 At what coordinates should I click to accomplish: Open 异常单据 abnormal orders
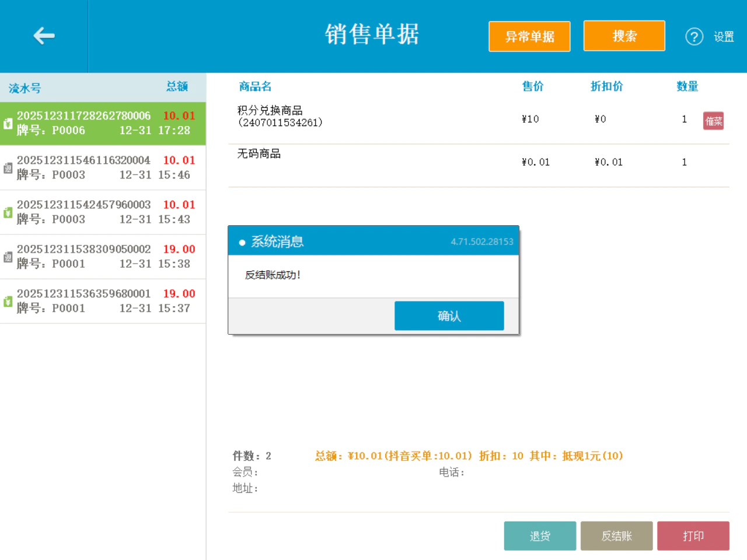[529, 36]
